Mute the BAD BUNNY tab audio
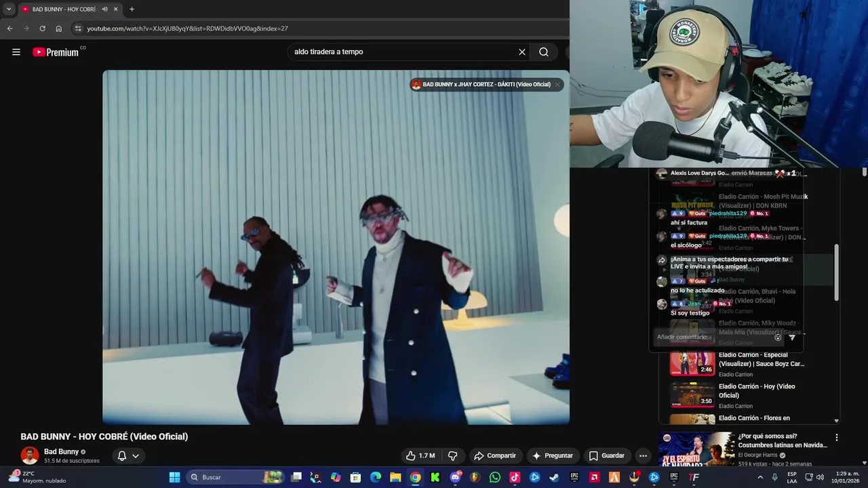Screen dimensions: 868x488 point(104,9)
